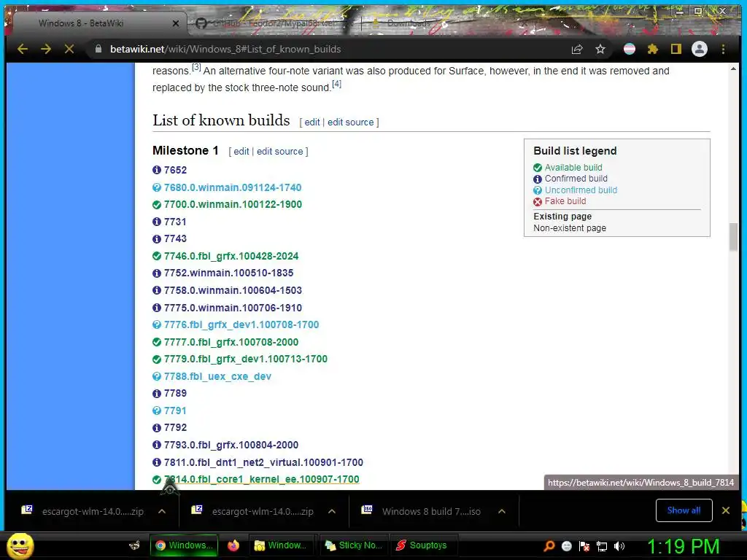The image size is (747, 560).
Task: Edit source of Milestone 1 section
Action: click(x=279, y=152)
